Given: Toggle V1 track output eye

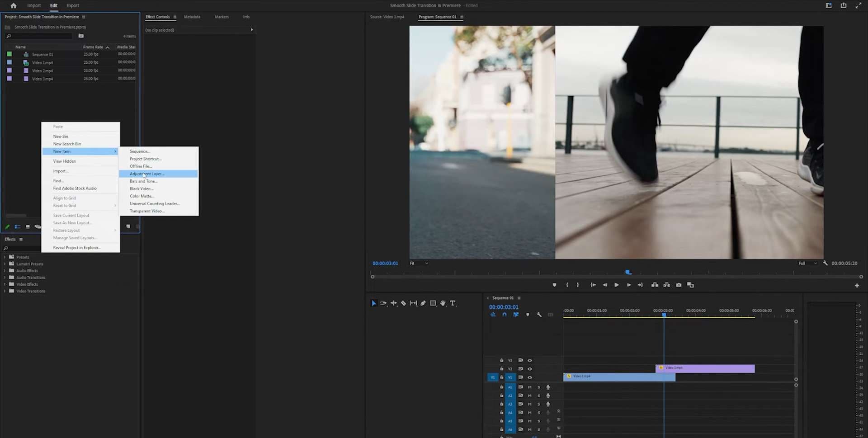Looking at the screenshot, I should 530,377.
